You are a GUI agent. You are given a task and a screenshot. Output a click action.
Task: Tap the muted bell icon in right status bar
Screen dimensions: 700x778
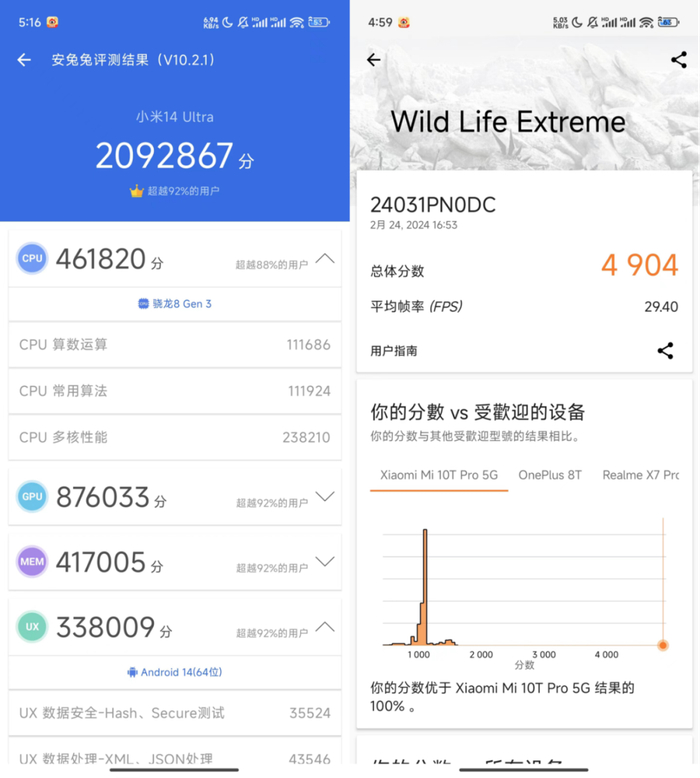pos(592,22)
